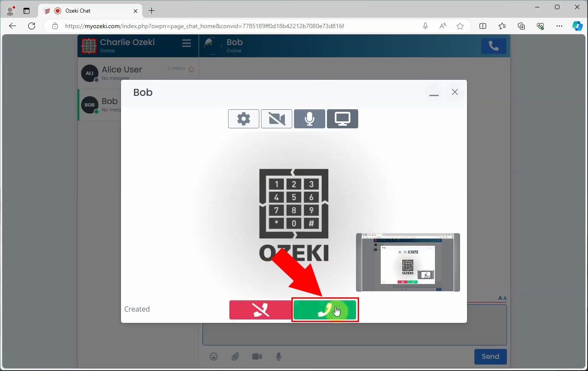Viewport: 588px width, 371px height.
Task: Toggle screen sharing monitor button
Action: click(x=343, y=119)
